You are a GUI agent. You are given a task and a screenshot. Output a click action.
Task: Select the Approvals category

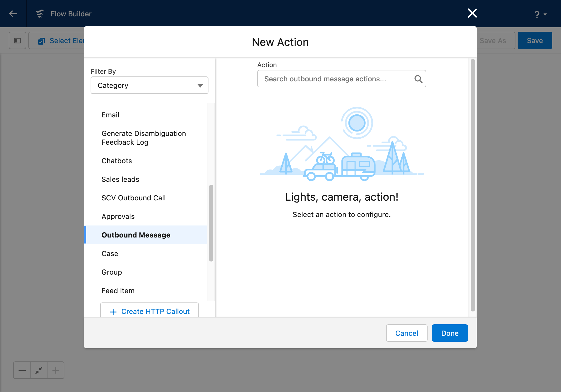click(x=118, y=216)
